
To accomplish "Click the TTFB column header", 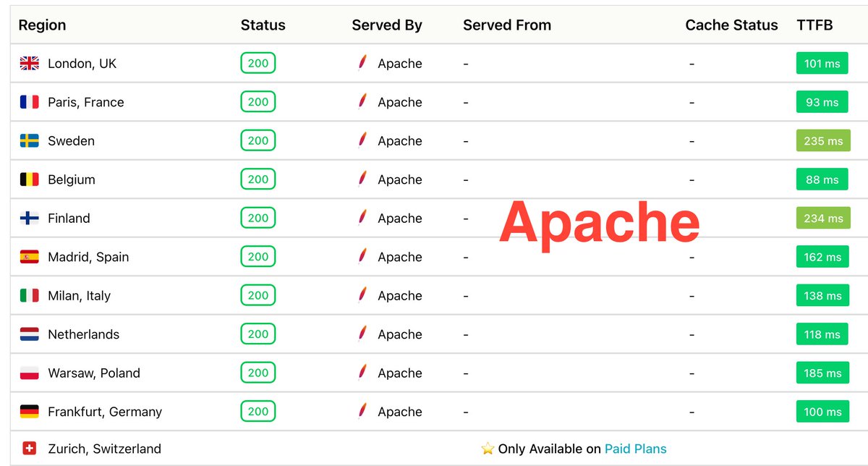I will (815, 25).
